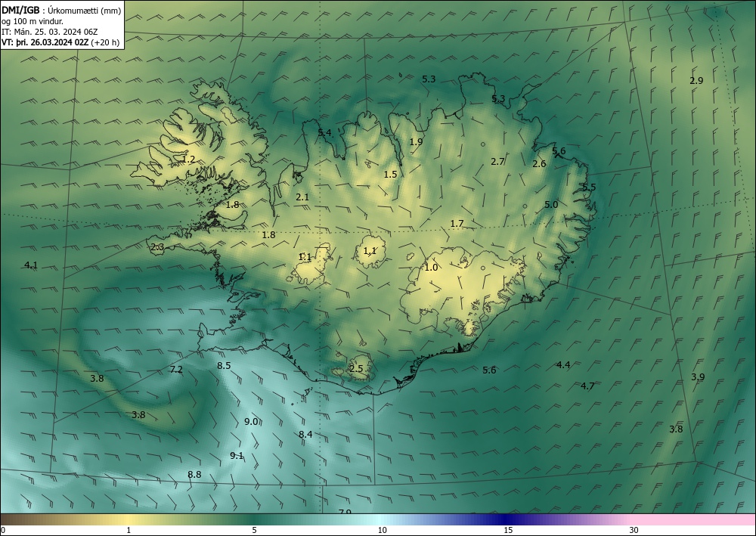756x536 pixels.
Task: Click the "30" tick on the color scale
Action: [634, 531]
